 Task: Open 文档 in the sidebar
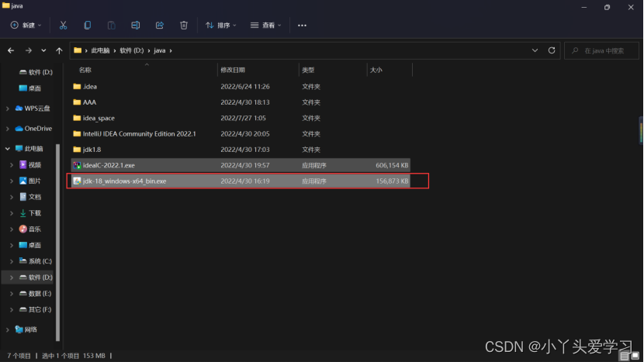click(x=30, y=197)
